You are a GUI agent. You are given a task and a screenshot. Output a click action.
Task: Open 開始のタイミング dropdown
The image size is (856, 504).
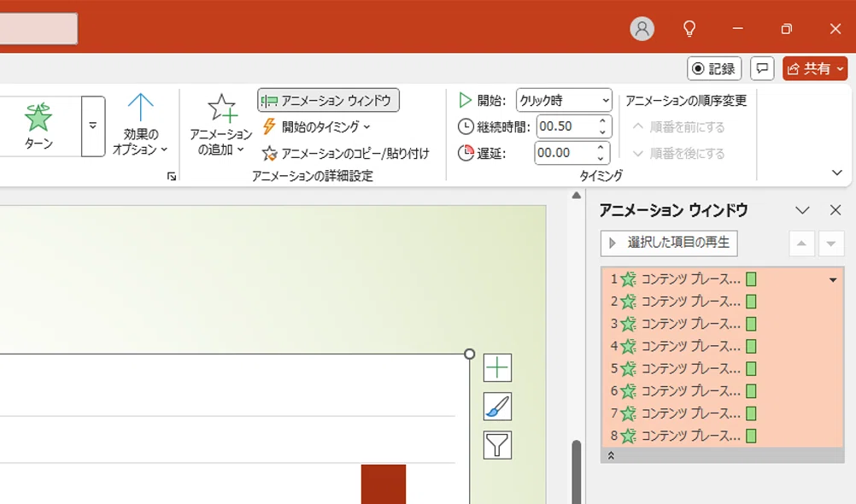click(317, 126)
